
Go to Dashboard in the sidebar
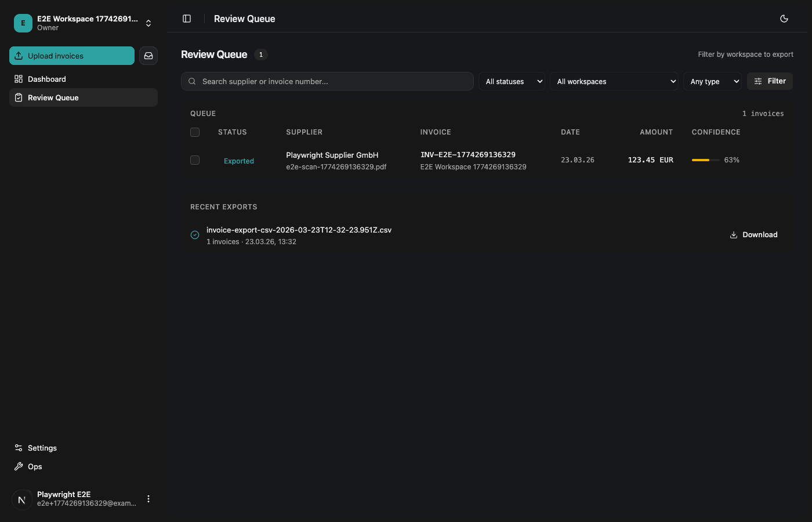coord(47,79)
